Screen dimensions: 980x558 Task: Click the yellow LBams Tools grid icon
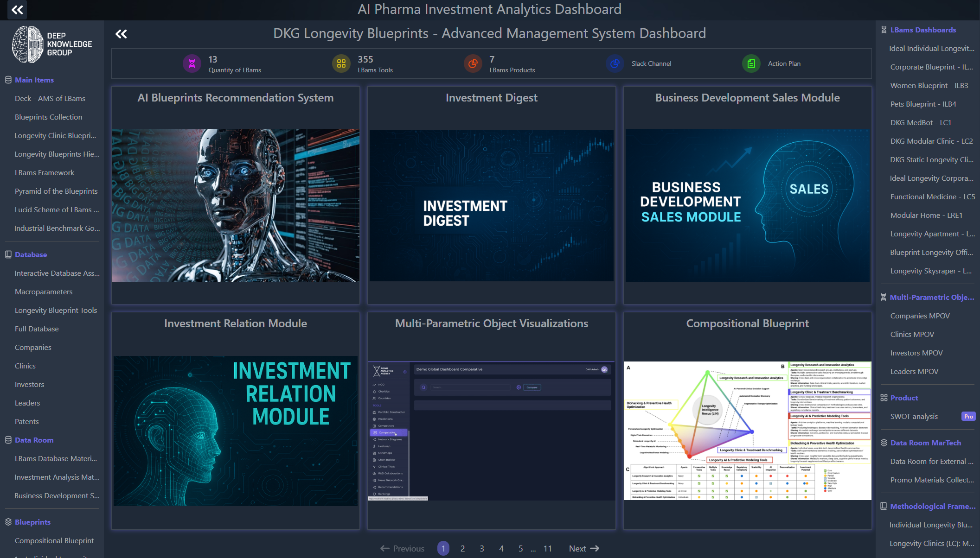(341, 63)
